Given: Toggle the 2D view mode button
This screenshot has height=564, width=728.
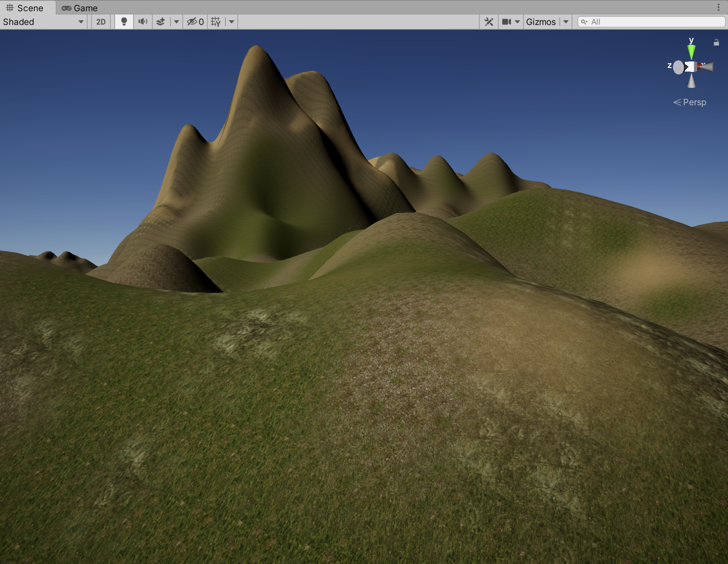Looking at the screenshot, I should pyautogui.click(x=101, y=22).
